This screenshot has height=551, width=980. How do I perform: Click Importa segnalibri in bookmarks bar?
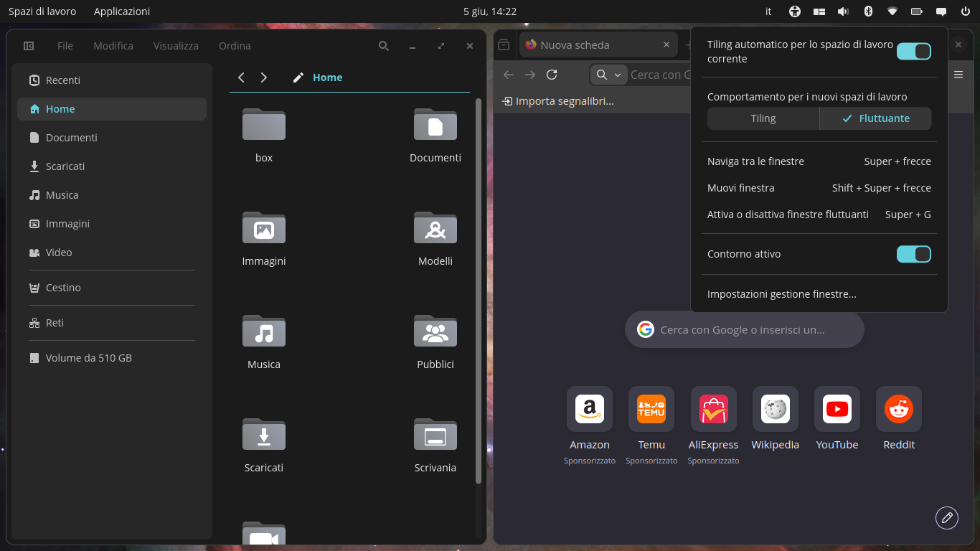coord(558,101)
